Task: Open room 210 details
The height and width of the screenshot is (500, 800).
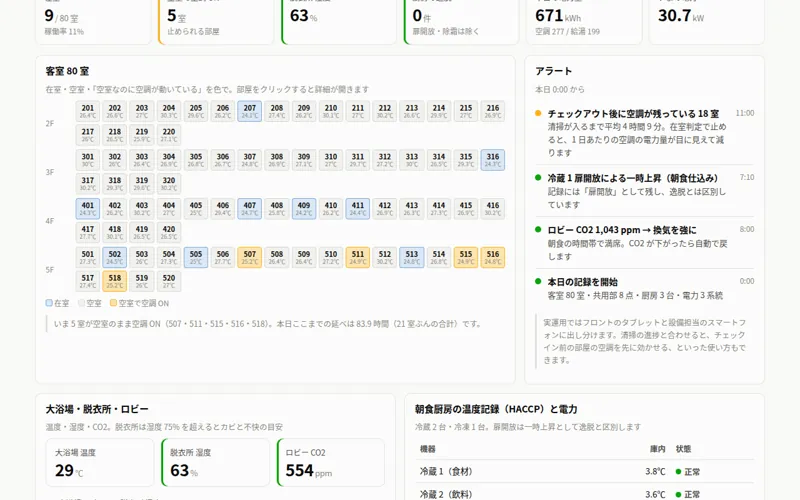Action: [331, 111]
